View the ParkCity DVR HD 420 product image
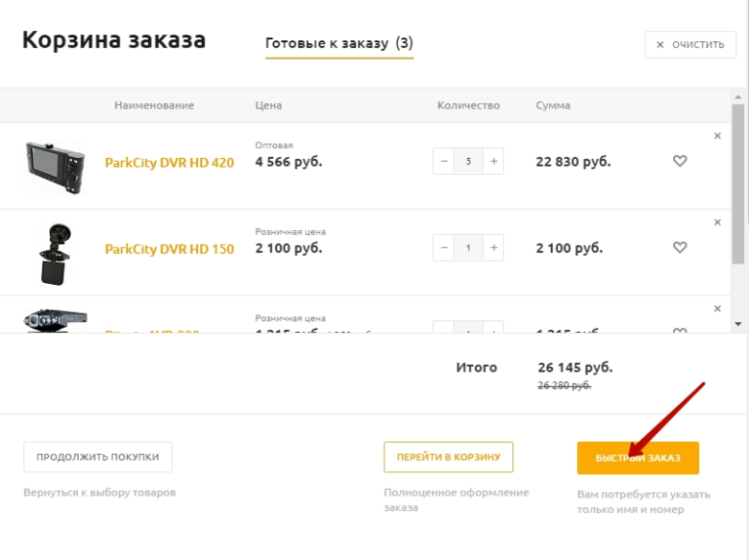The width and height of the screenshot is (749, 560). 56,167
